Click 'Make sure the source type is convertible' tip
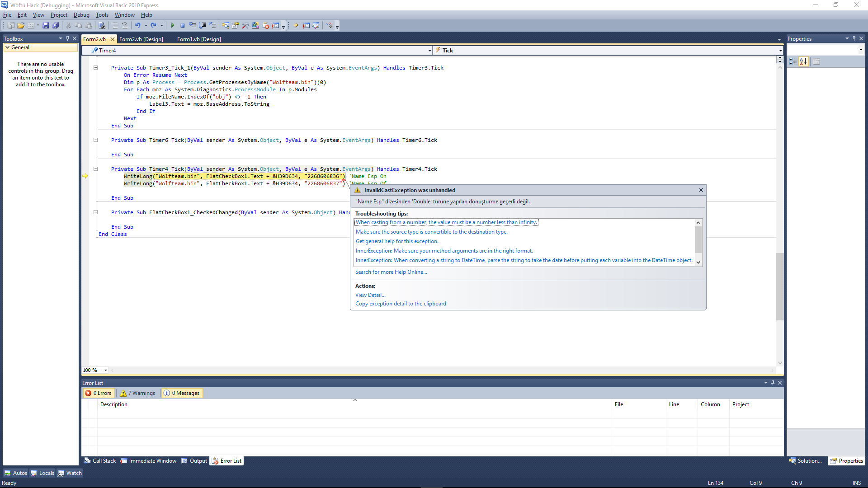The height and width of the screenshot is (488, 868). pos(432,232)
